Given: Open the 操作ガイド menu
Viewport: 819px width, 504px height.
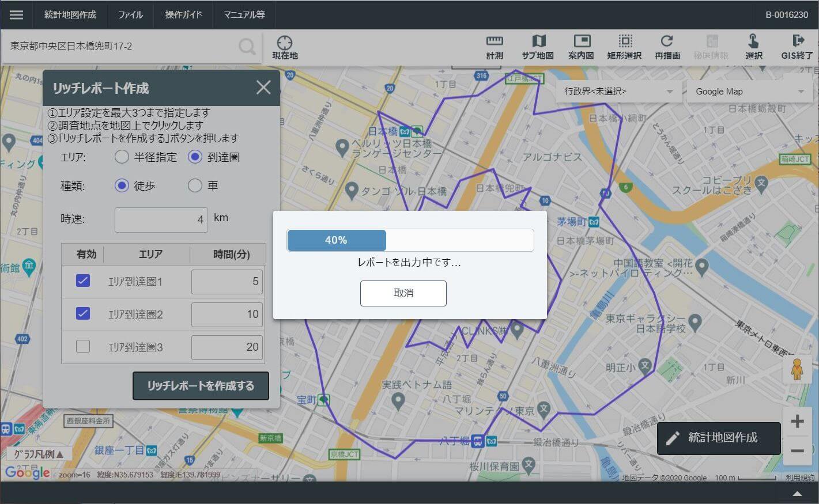Looking at the screenshot, I should (183, 14).
